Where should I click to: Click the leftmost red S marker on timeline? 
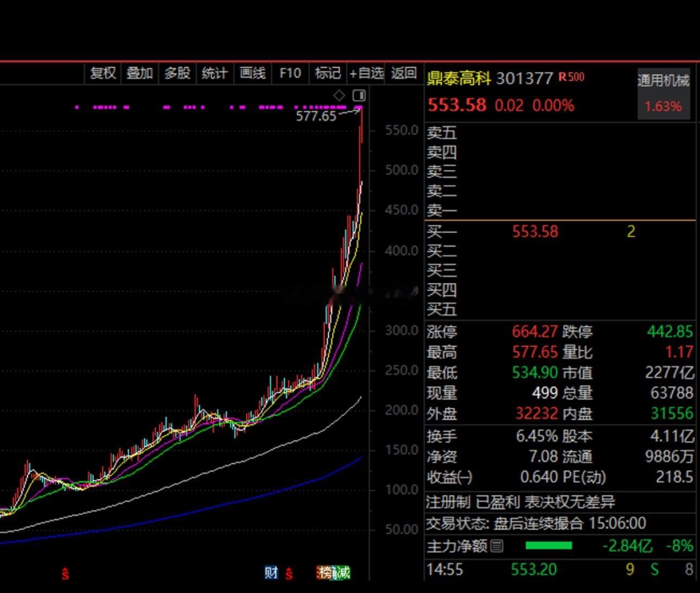(x=65, y=573)
